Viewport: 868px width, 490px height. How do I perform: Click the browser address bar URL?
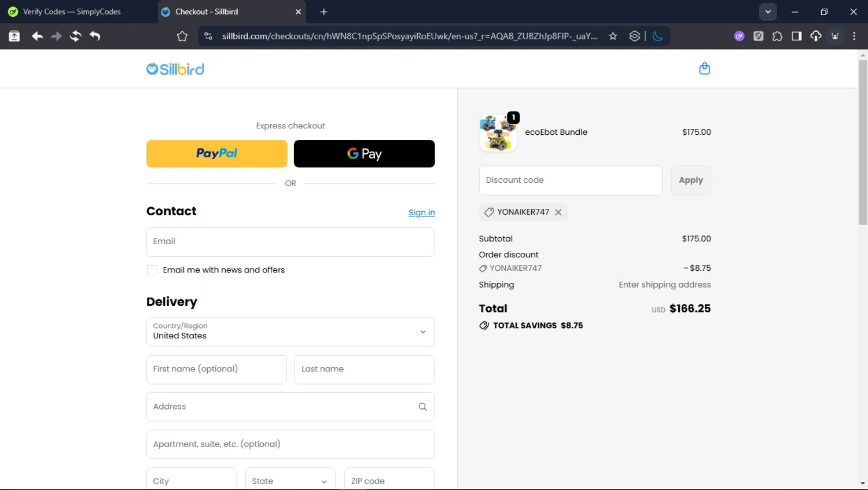click(409, 36)
